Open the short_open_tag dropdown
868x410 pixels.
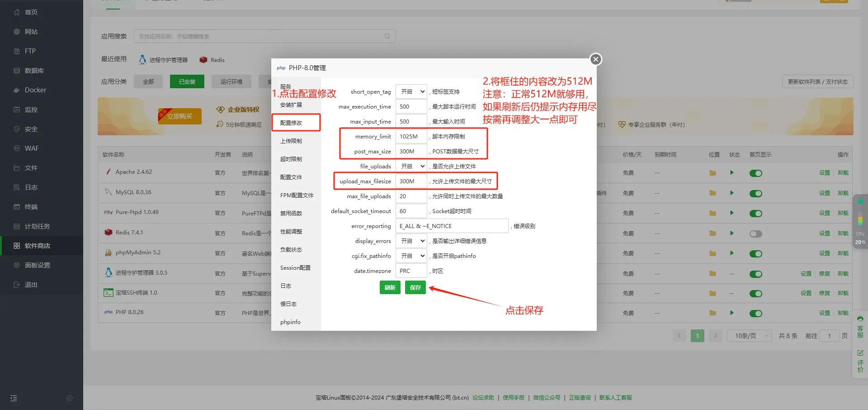click(411, 92)
